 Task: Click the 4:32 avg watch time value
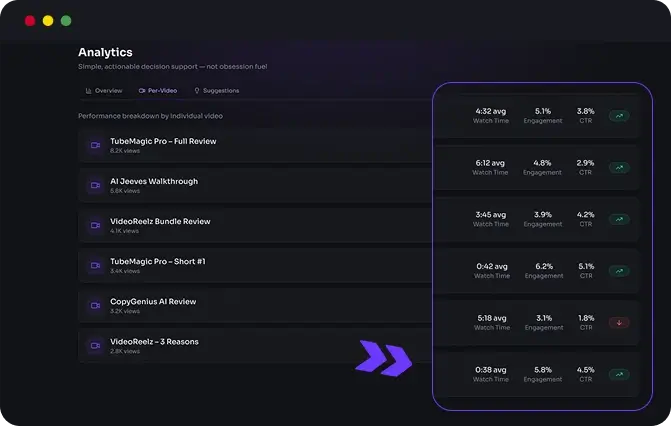point(490,111)
